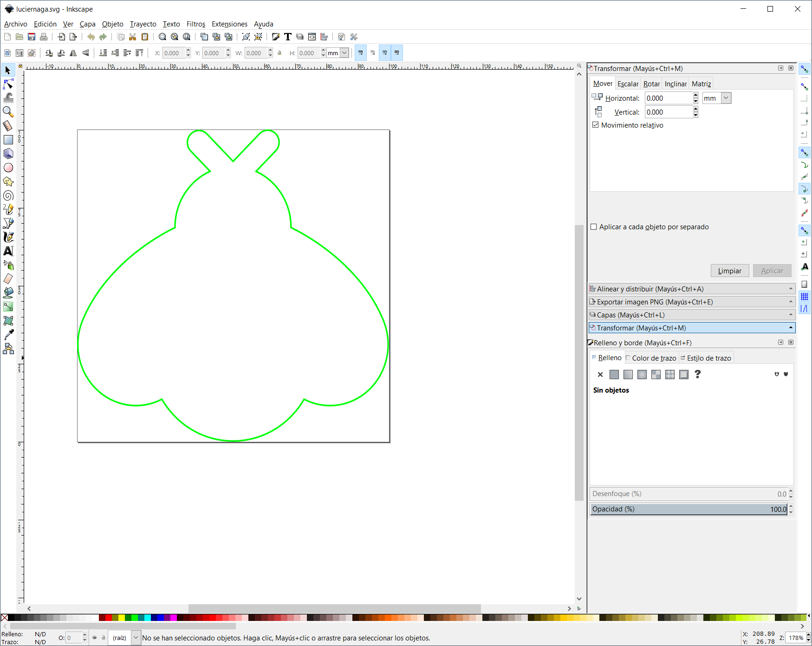The image size is (812, 646).
Task: Switch to Color de trazo tab
Action: pyautogui.click(x=651, y=358)
